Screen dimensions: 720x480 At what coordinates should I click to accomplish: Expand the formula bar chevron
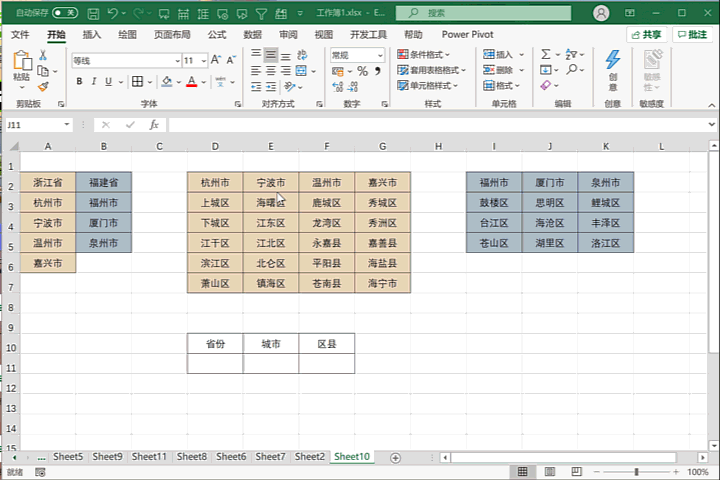pos(711,124)
